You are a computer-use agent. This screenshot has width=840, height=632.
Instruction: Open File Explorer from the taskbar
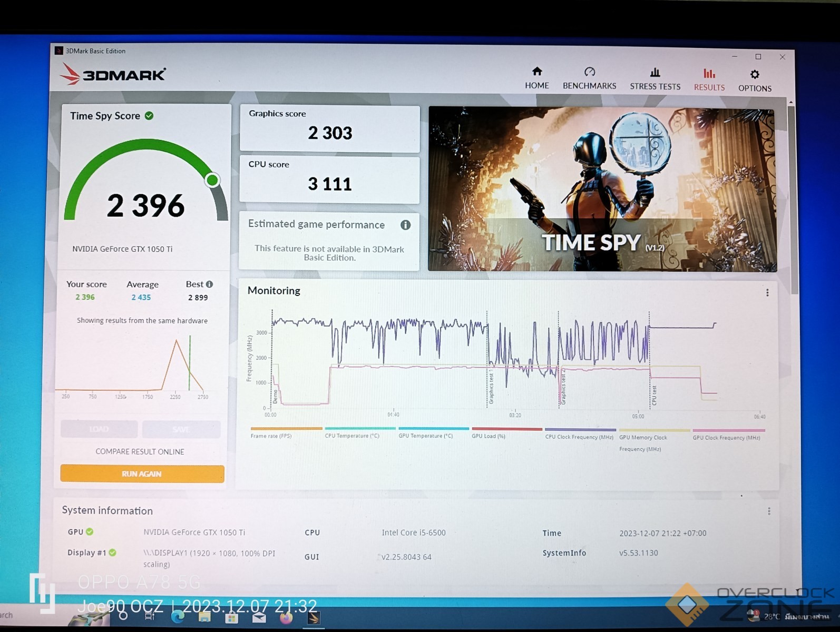coord(204,617)
